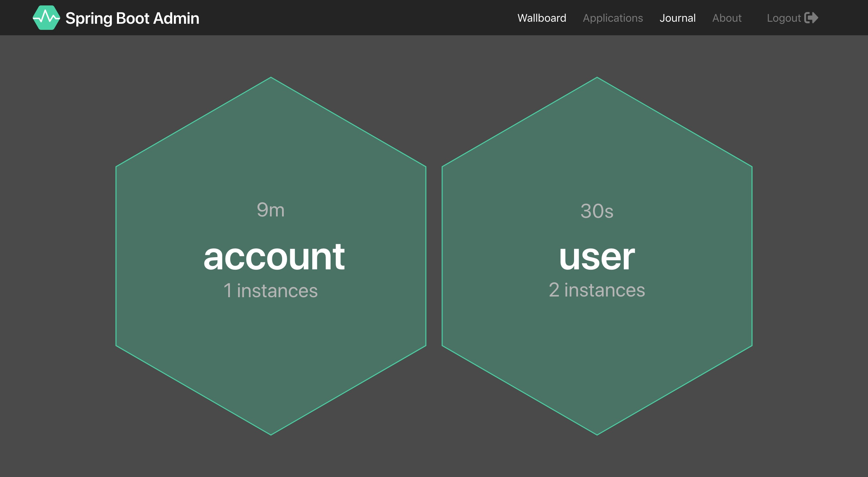Click the "2 instances" label
Screen dimensions: 868x477
[597, 290]
